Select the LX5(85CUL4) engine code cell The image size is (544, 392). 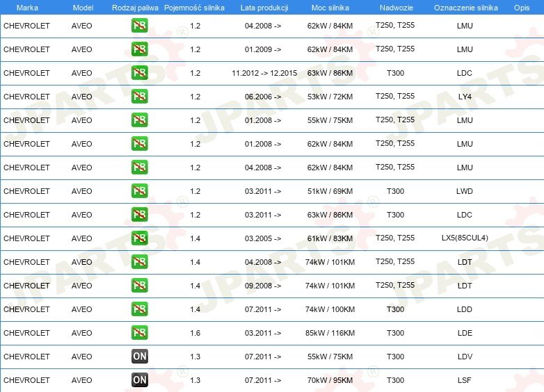click(465, 238)
